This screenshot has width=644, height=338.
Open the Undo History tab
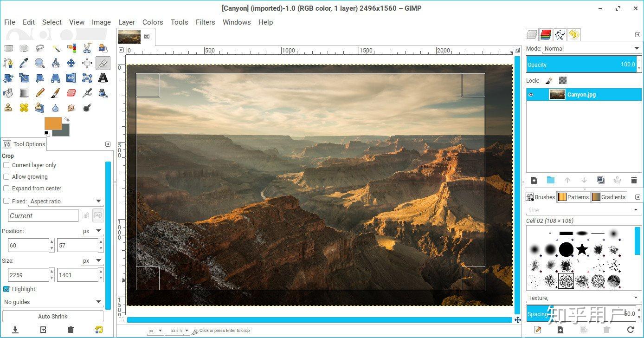(x=574, y=34)
